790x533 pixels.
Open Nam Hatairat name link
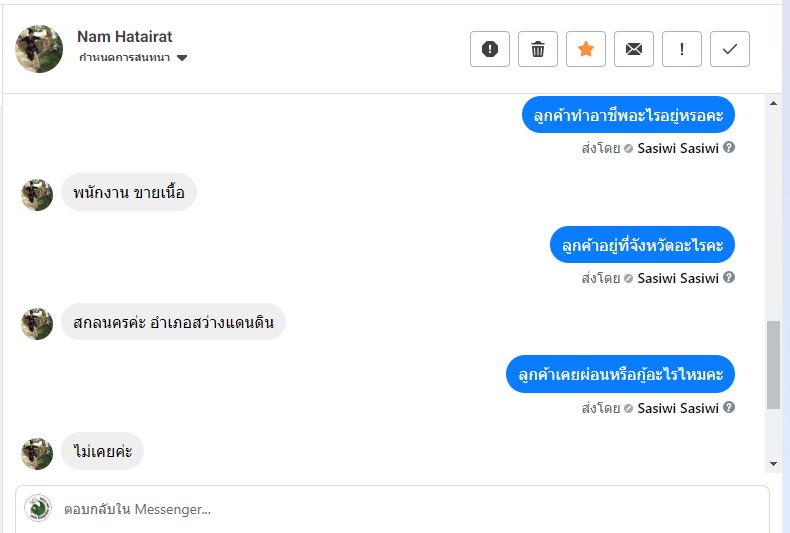tap(125, 37)
